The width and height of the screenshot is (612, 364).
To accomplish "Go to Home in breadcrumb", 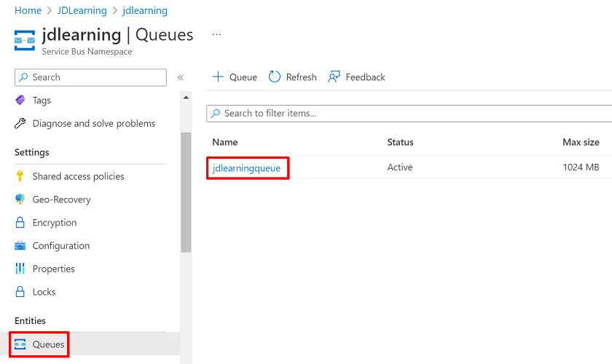I will click(x=28, y=10).
